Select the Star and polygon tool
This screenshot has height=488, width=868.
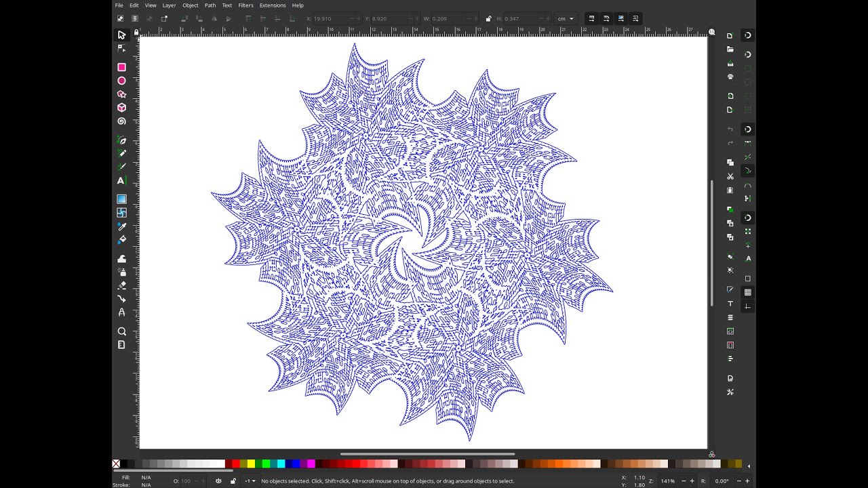click(x=121, y=94)
